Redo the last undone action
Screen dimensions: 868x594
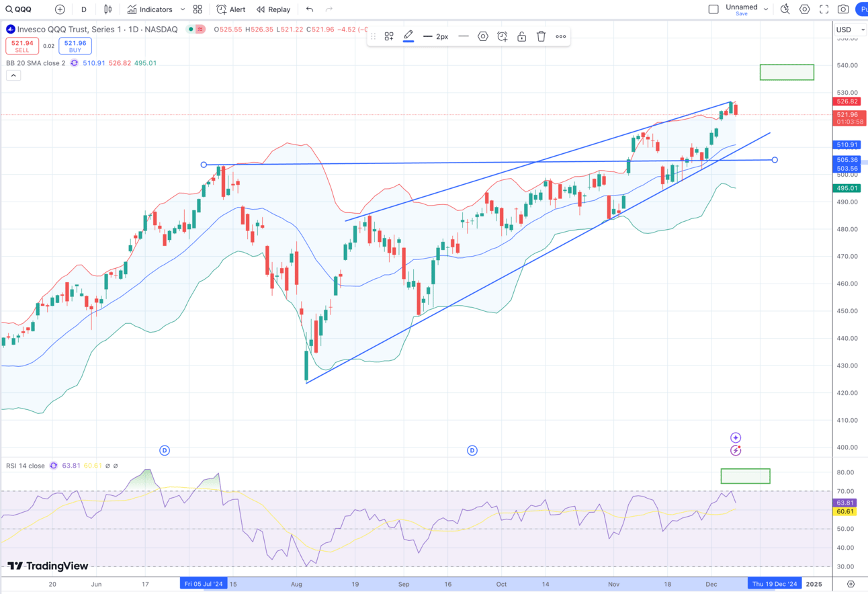(x=329, y=9)
